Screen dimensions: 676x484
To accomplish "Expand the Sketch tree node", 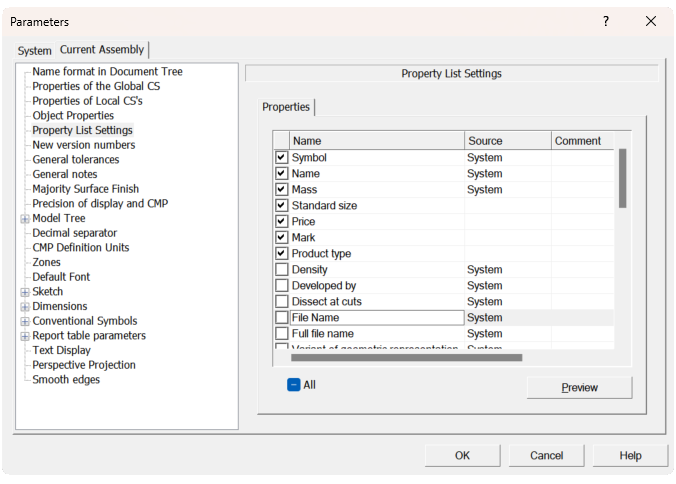I will point(25,292).
